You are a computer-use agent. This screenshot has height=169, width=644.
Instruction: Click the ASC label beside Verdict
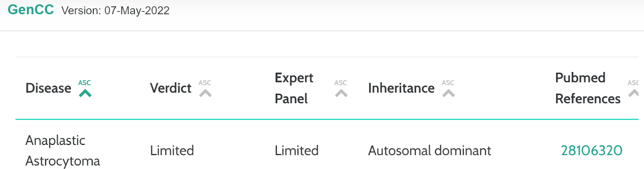[205, 83]
